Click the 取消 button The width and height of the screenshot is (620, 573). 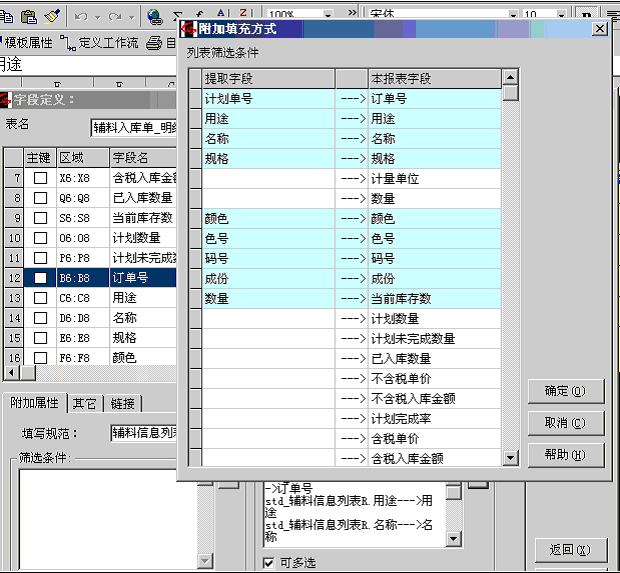tap(566, 423)
